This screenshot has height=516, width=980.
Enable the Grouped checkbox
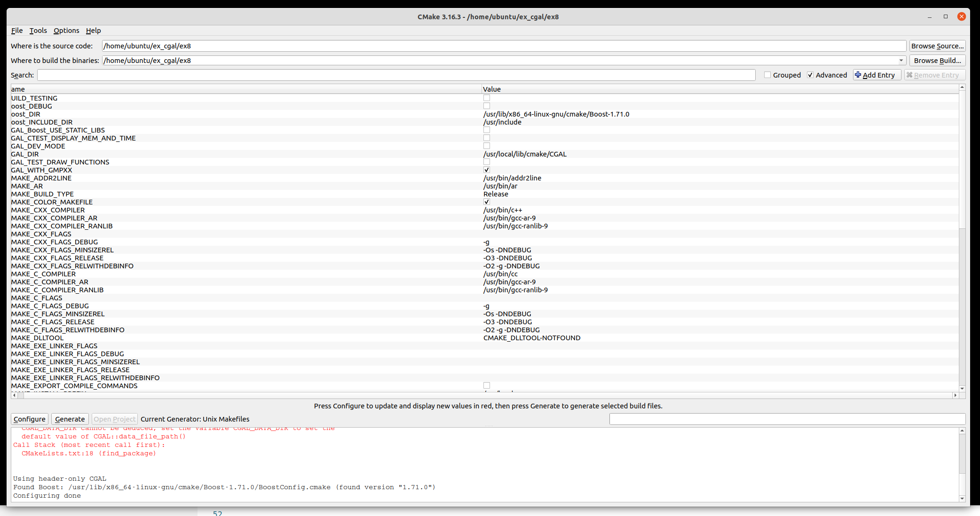(767, 75)
